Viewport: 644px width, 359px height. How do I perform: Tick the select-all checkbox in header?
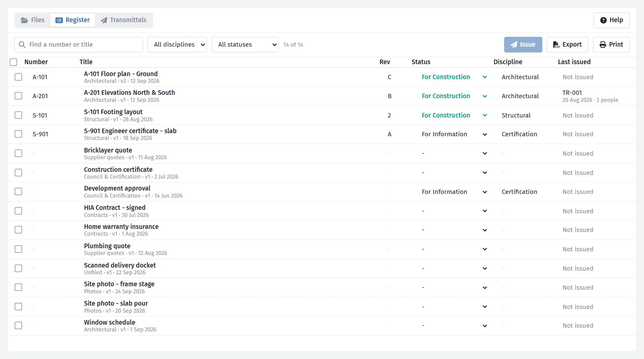pos(13,62)
